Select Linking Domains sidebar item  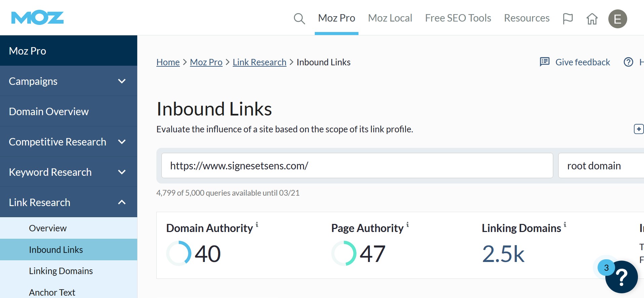[x=69, y=271]
